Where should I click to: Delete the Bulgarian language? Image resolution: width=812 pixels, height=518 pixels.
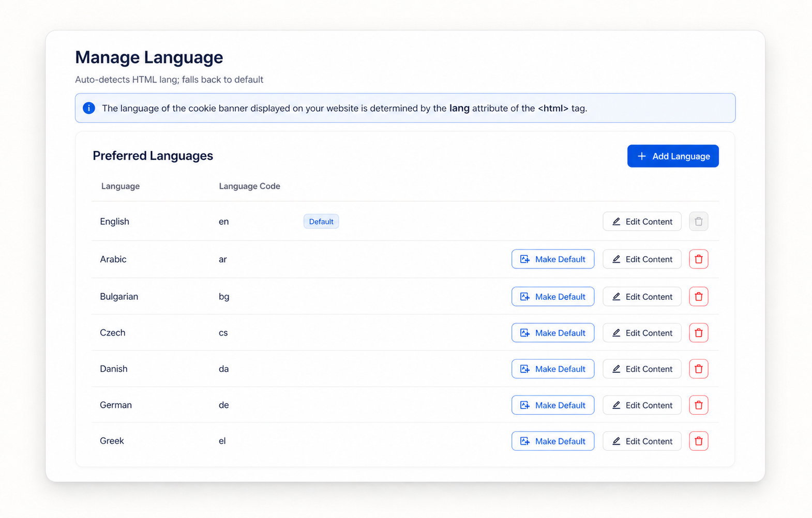(699, 297)
